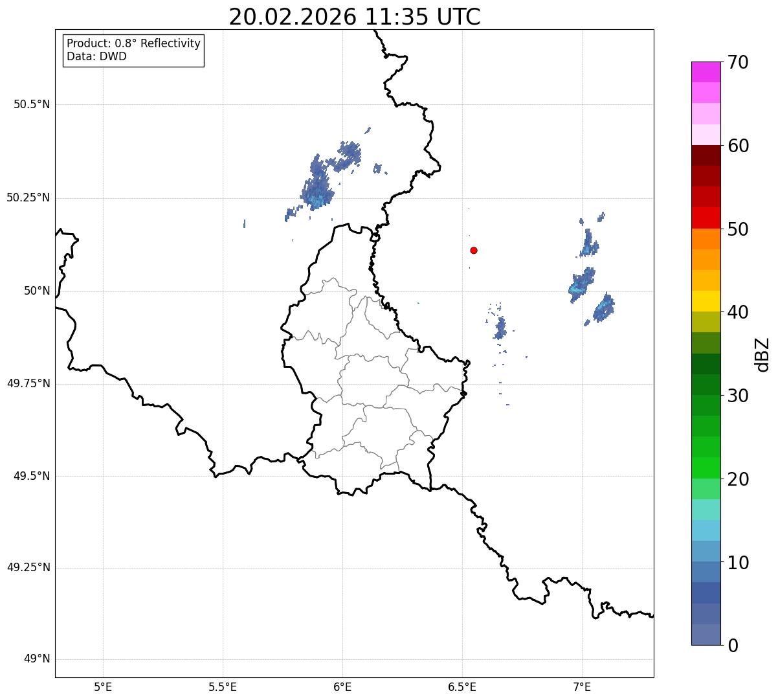Click the Product 0.8° Reflectivity info box
Image resolution: width=778 pixels, height=700 pixels.
[x=134, y=50]
